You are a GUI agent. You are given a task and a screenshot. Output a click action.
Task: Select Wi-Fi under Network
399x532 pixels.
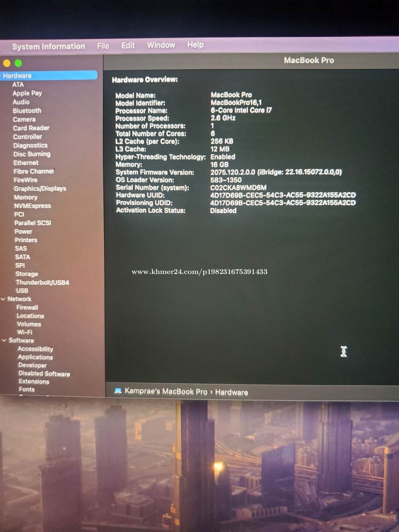[25, 332]
